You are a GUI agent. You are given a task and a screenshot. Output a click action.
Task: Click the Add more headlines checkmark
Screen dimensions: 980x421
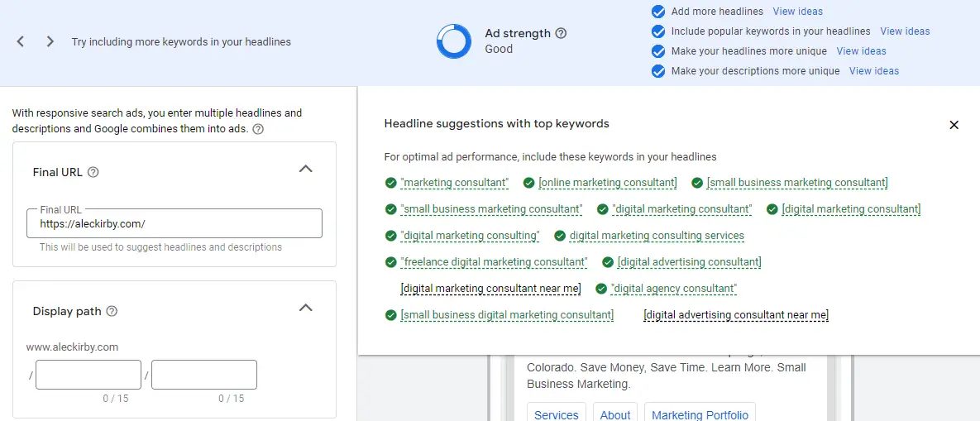click(658, 12)
